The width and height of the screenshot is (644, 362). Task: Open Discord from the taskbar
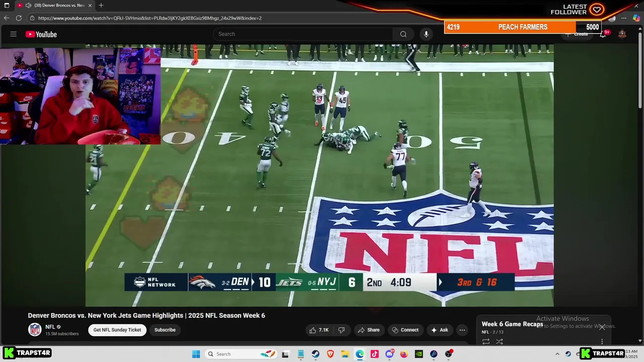click(x=389, y=354)
